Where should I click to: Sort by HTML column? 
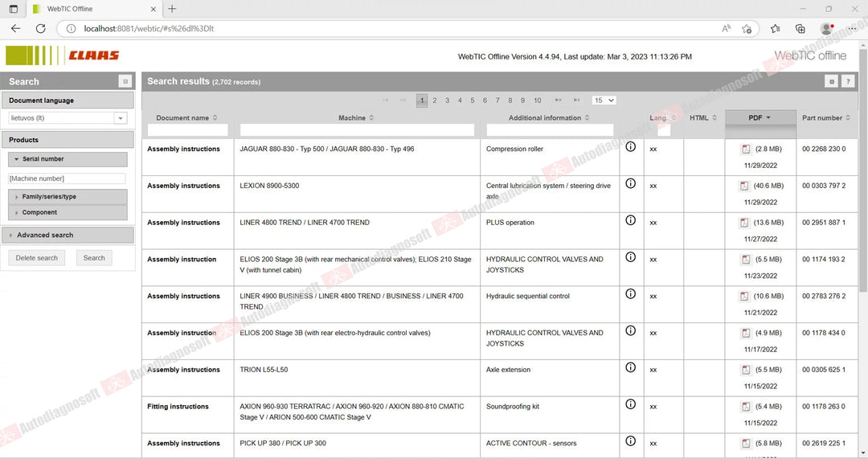coord(703,117)
